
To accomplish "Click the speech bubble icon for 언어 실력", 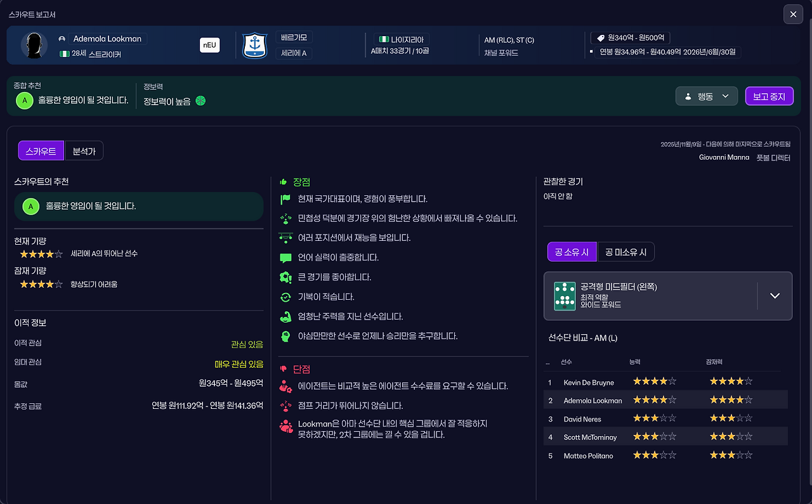I will 285,258.
